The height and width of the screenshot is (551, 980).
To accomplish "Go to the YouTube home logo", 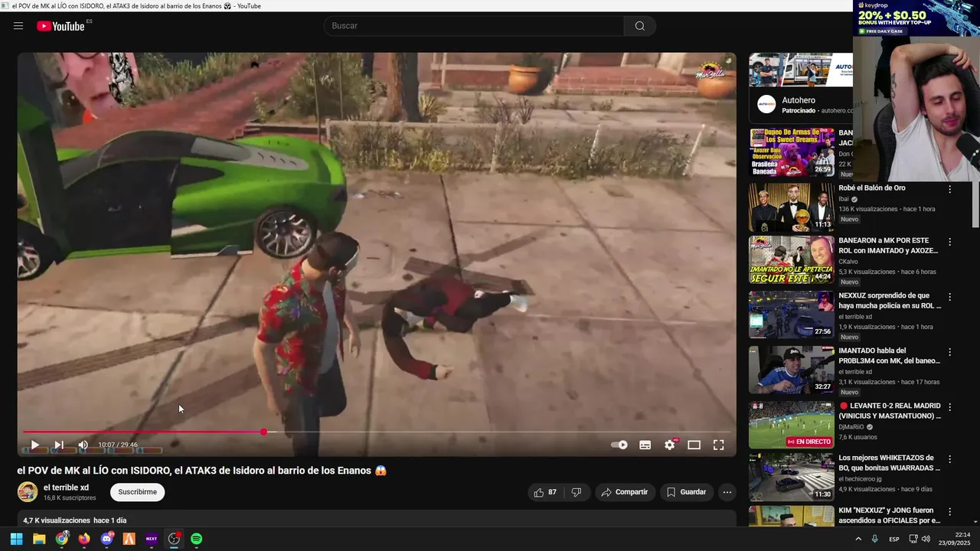I will click(x=61, y=26).
